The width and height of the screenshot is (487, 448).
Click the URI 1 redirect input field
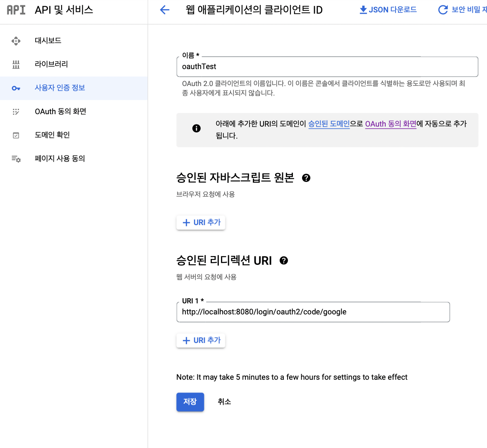point(313,312)
